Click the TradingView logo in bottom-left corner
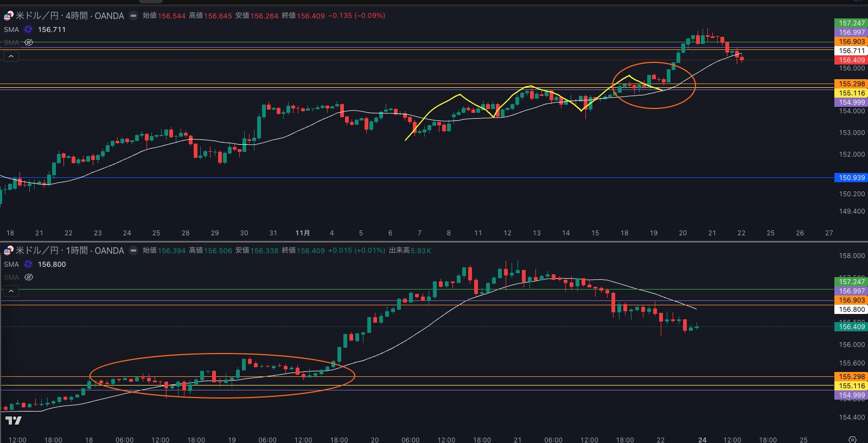 14,420
